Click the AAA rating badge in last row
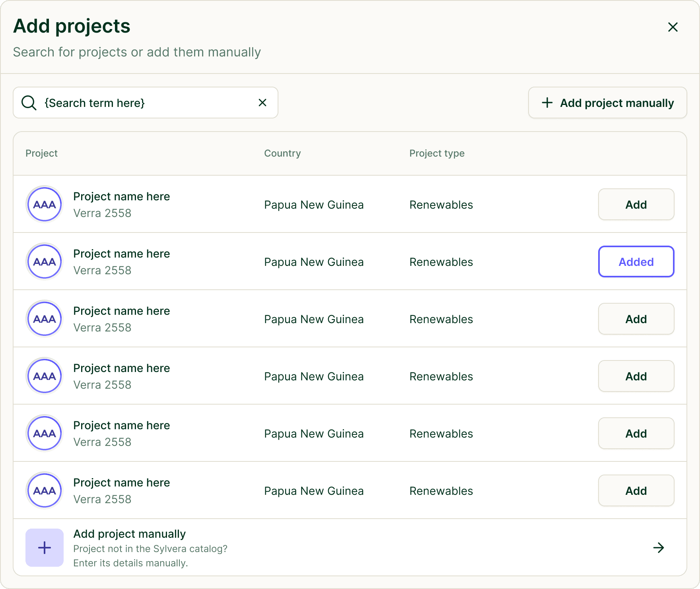The width and height of the screenshot is (700, 589). [45, 491]
